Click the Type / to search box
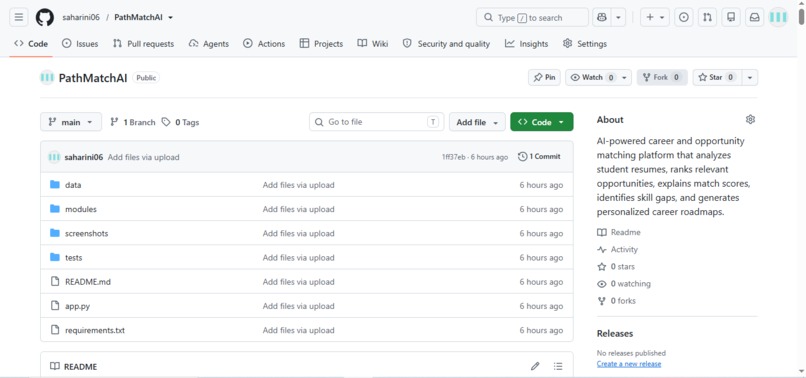The width and height of the screenshot is (806, 378). tap(532, 17)
